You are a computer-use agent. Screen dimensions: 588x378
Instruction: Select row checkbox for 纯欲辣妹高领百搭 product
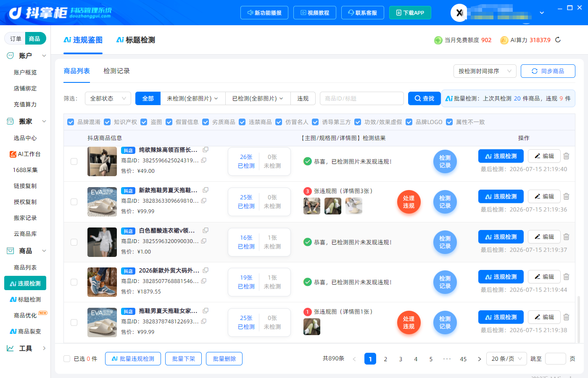click(x=74, y=161)
